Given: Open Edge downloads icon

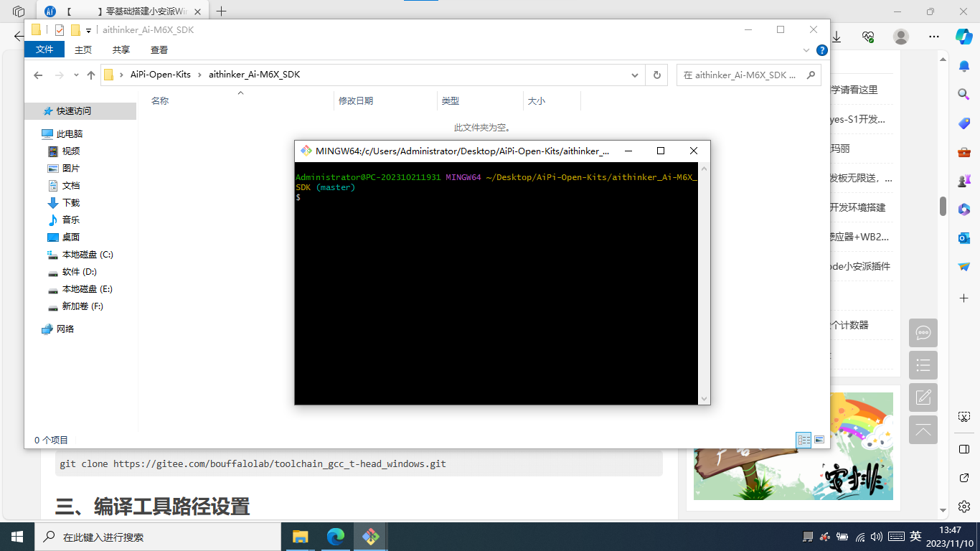Looking at the screenshot, I should point(837,37).
